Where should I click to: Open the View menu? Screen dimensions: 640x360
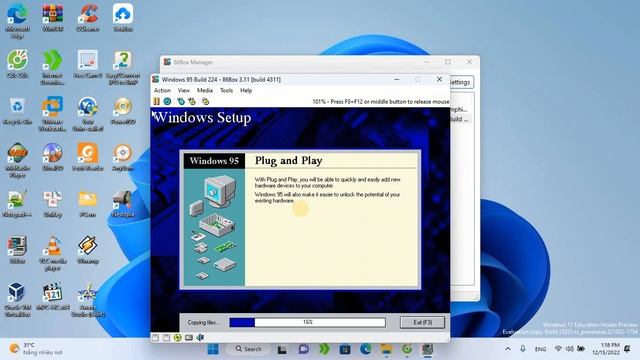click(183, 90)
